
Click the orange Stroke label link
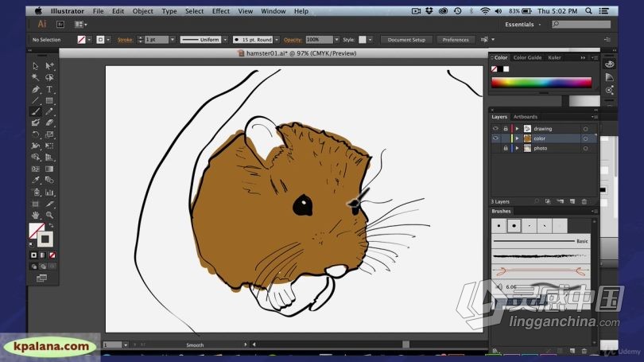pos(125,40)
